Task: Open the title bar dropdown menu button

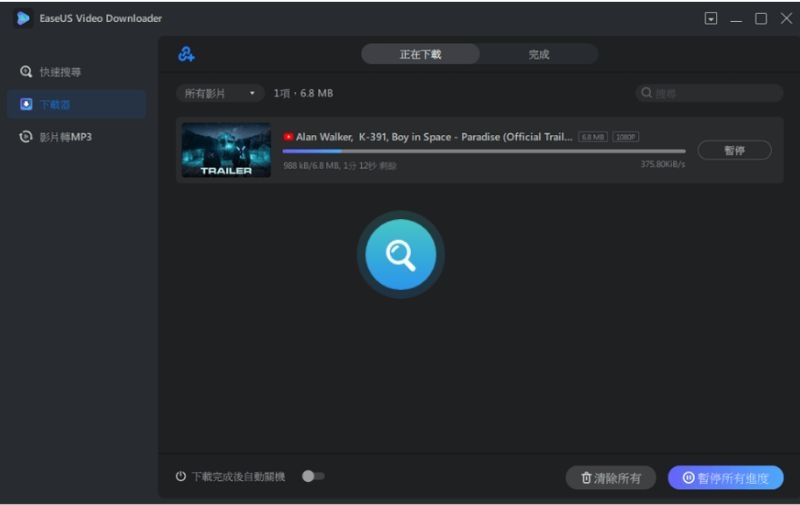Action: [x=711, y=18]
